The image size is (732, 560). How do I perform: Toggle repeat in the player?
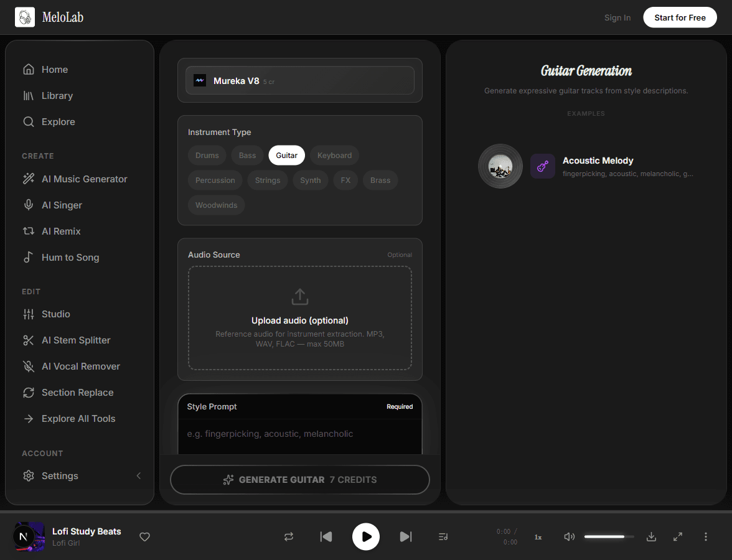point(289,536)
